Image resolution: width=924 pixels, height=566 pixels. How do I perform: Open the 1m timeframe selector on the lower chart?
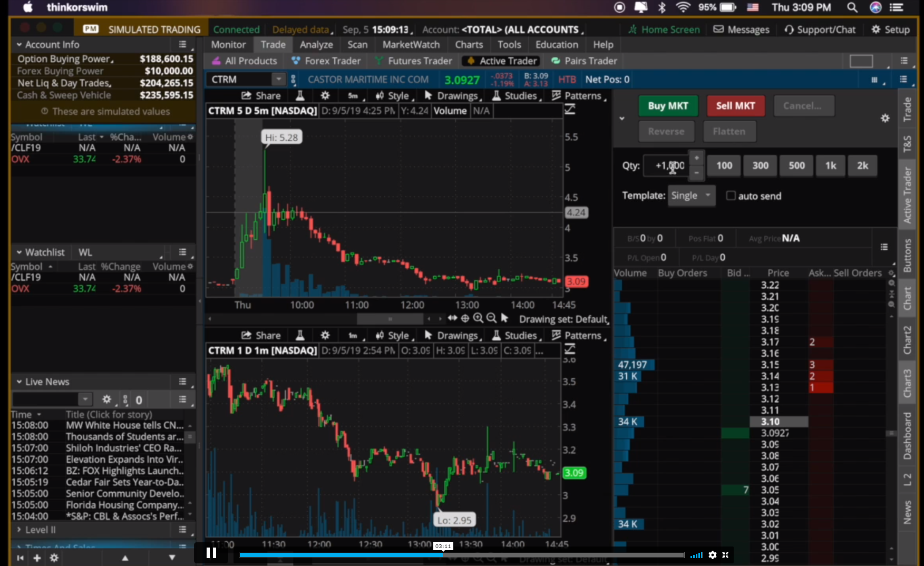point(353,336)
